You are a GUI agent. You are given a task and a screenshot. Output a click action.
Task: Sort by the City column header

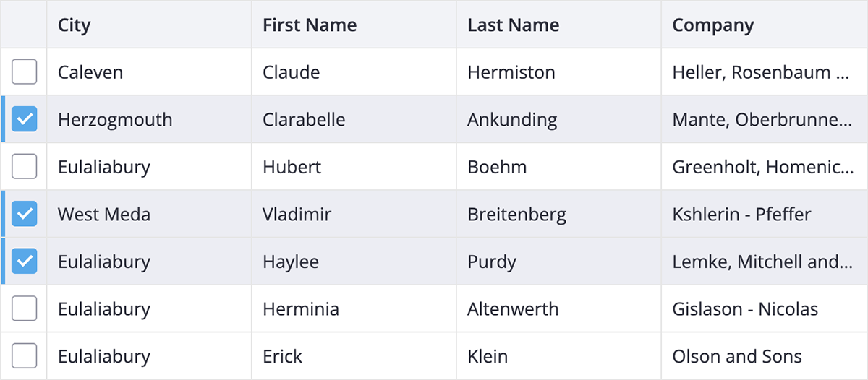click(149, 25)
